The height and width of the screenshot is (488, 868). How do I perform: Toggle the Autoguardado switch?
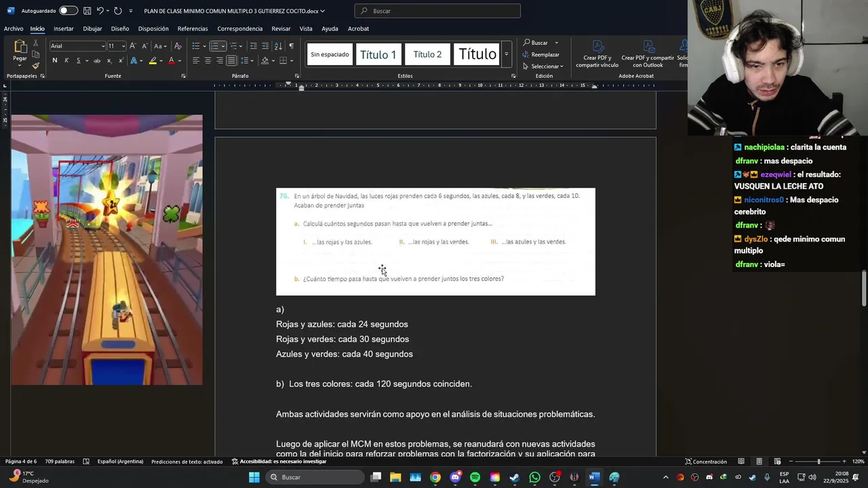point(68,11)
